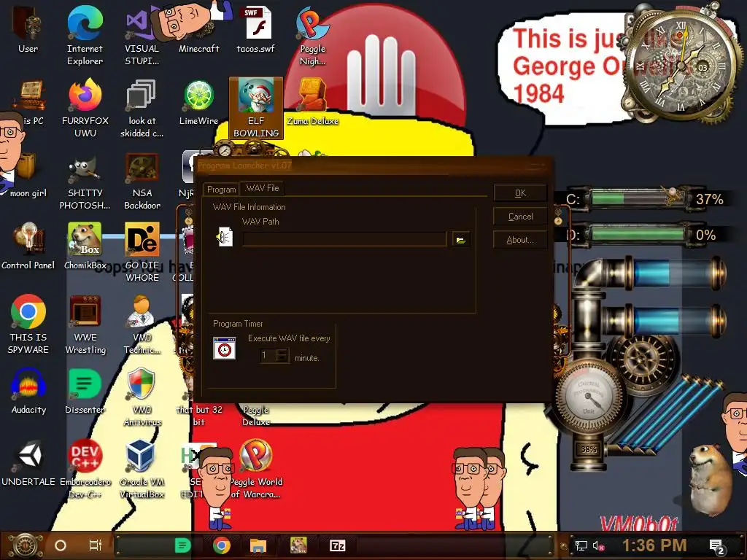Open ChomikBox hamster taskbar icon
The width and height of the screenshot is (747, 560).
tap(298, 545)
